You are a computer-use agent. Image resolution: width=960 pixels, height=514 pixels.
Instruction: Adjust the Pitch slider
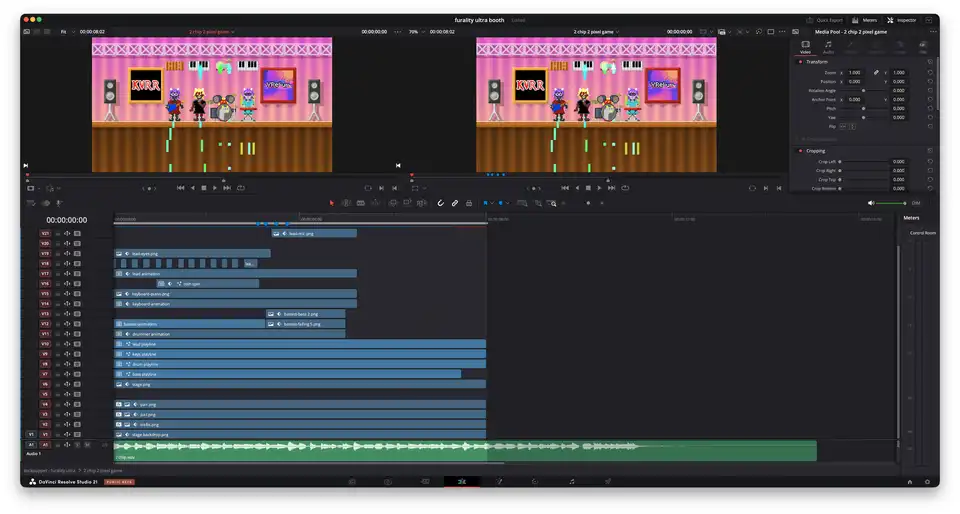click(x=863, y=108)
